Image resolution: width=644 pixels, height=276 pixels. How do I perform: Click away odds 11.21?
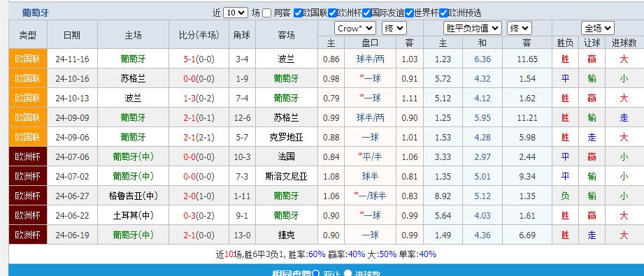coord(527,118)
